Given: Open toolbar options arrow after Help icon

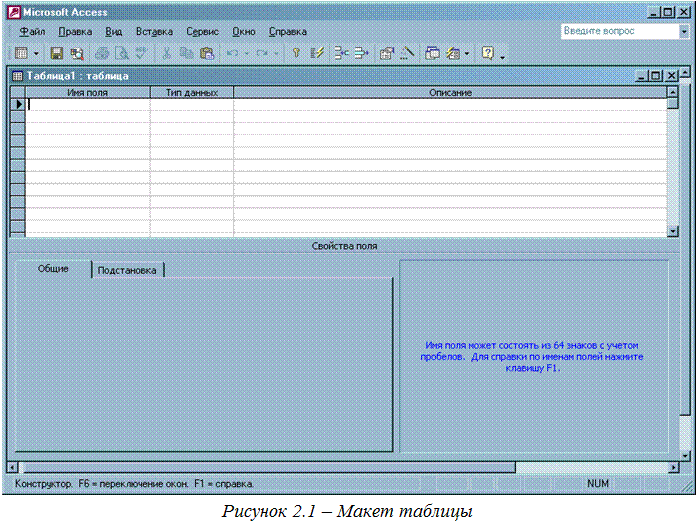Looking at the screenshot, I should 502,56.
